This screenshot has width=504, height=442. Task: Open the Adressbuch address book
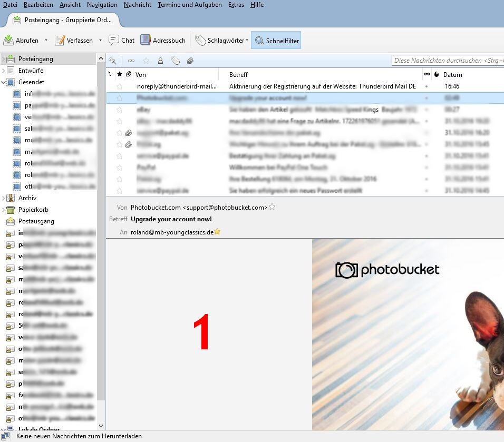point(163,41)
